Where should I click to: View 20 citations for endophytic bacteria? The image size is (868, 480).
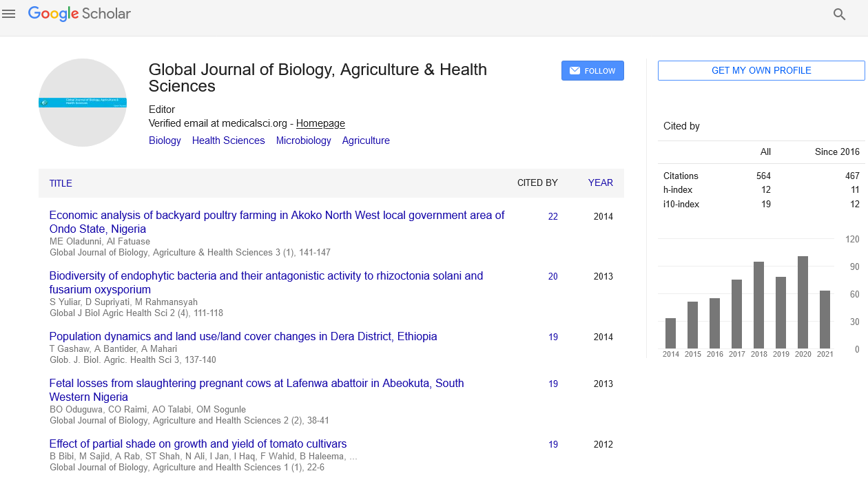pyautogui.click(x=553, y=277)
